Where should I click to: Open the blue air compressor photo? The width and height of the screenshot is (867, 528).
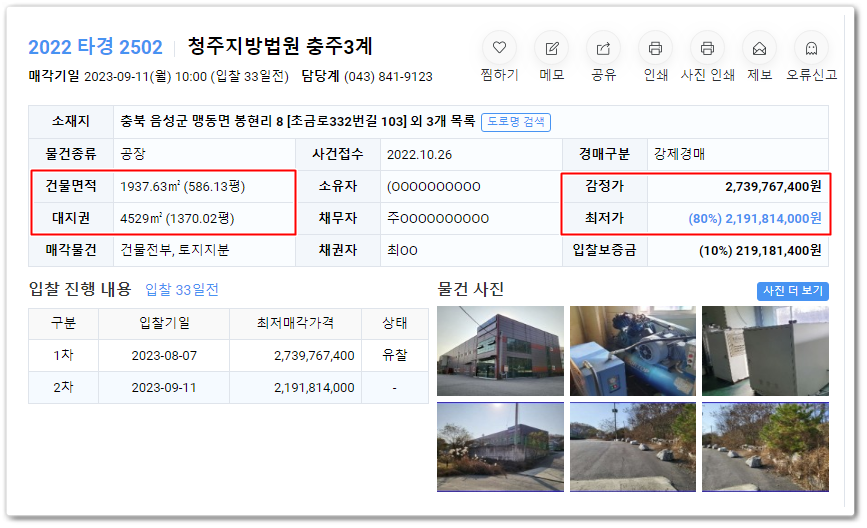pos(633,351)
